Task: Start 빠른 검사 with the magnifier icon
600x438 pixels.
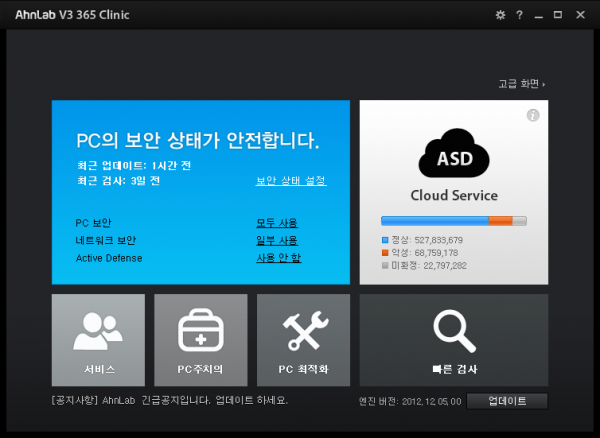Action: click(453, 340)
